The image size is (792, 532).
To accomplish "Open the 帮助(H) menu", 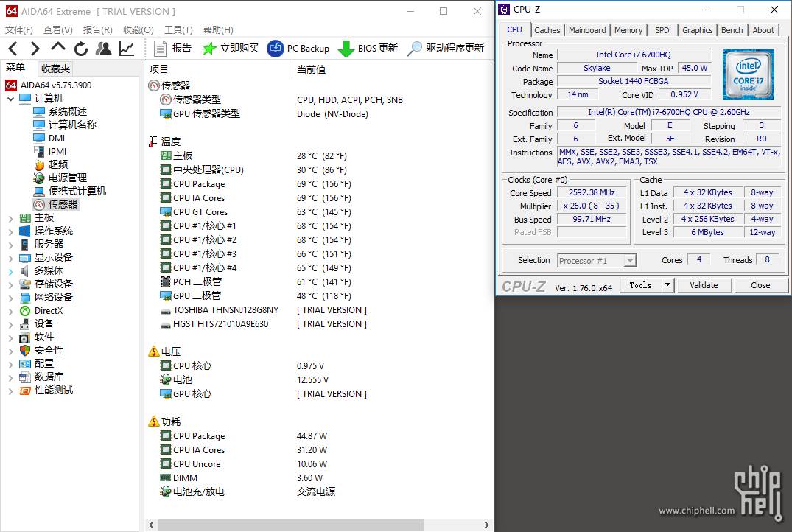I will (218, 29).
